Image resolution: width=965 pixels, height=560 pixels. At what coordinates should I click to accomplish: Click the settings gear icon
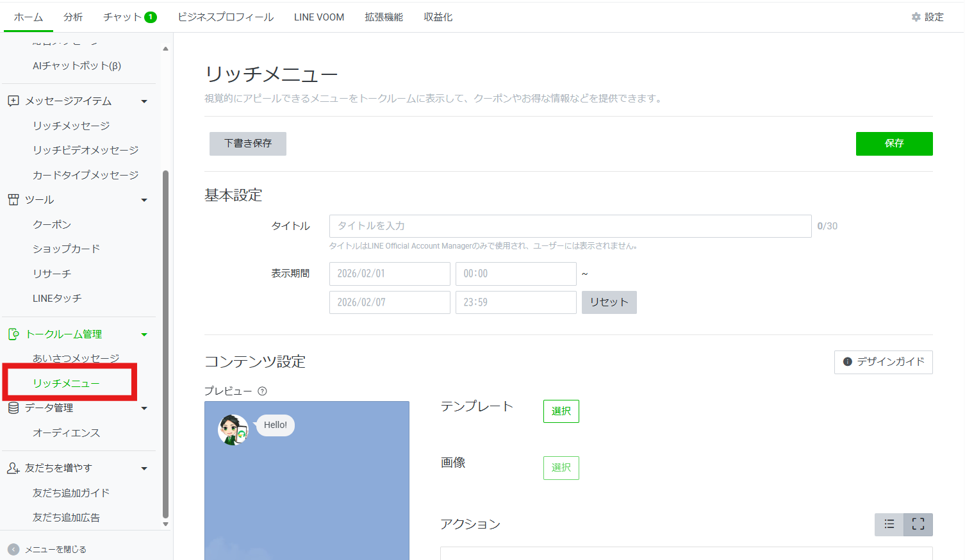916,17
